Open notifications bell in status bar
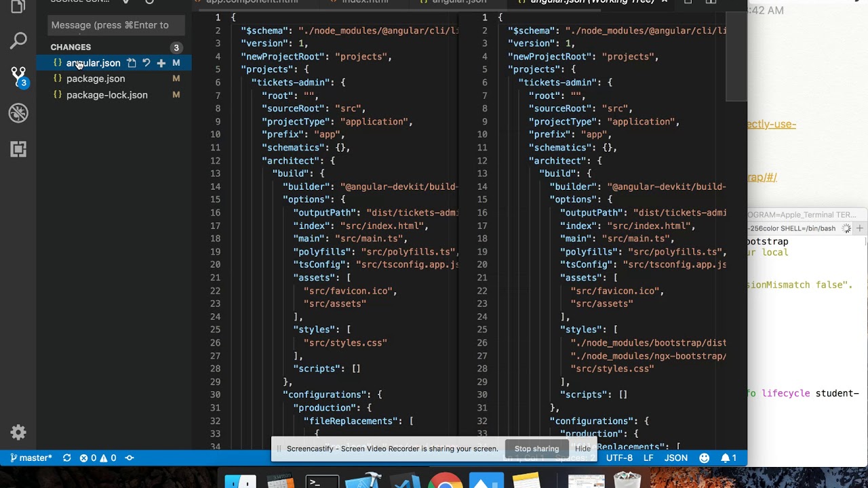 (x=729, y=458)
